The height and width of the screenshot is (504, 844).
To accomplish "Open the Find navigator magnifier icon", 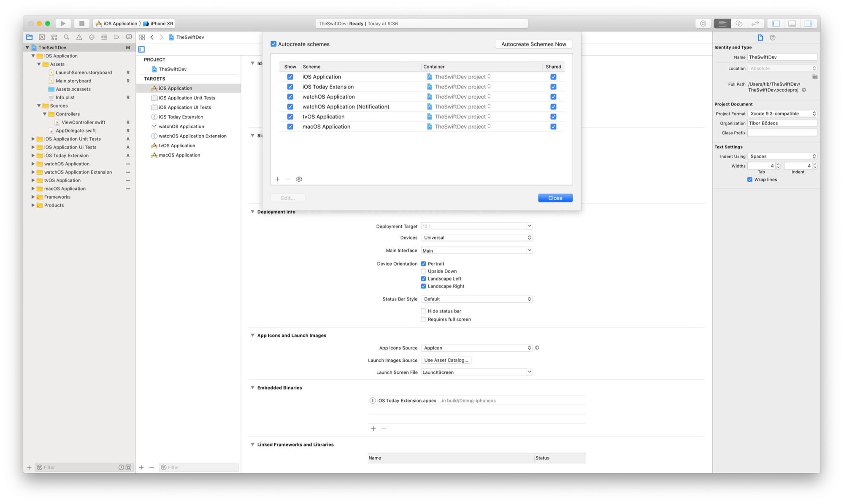I will pyautogui.click(x=67, y=37).
